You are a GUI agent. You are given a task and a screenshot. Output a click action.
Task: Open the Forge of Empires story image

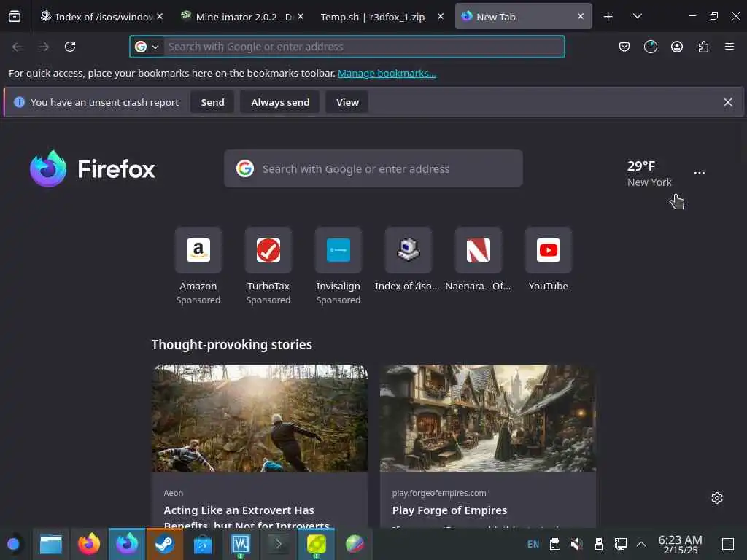click(488, 419)
